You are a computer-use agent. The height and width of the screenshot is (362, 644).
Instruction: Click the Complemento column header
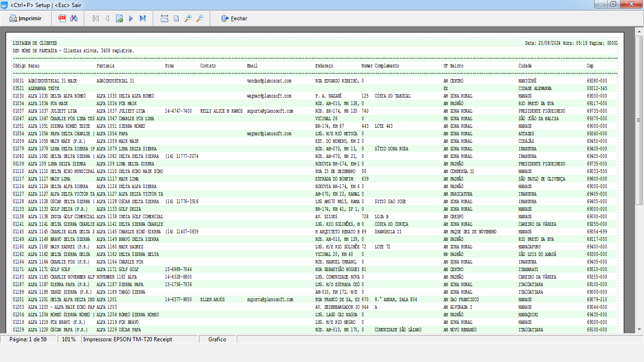click(387, 66)
